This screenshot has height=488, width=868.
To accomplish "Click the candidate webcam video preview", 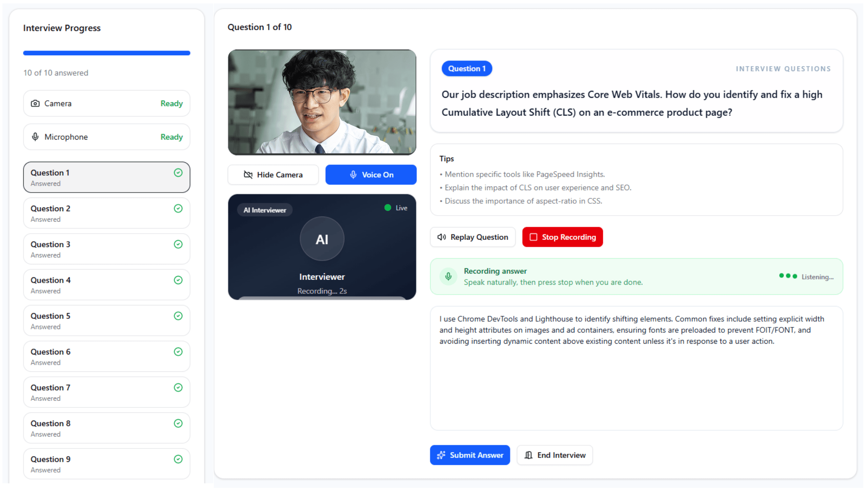I will coord(322,102).
